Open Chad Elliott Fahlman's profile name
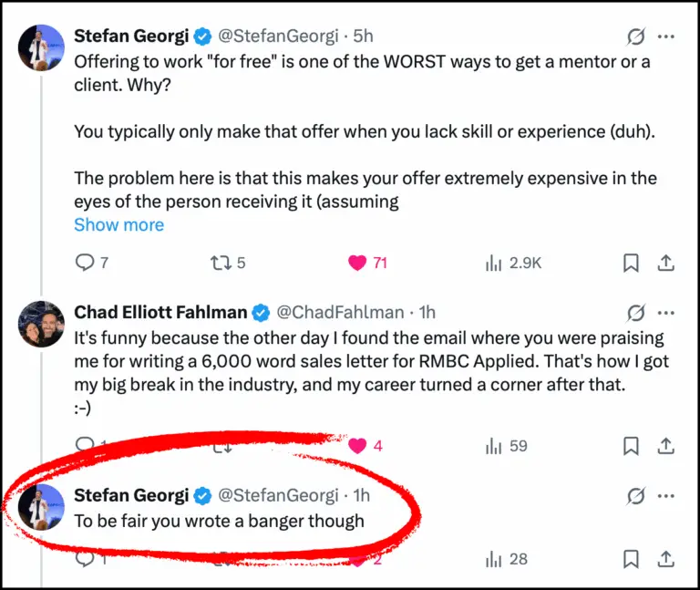 [x=161, y=312]
